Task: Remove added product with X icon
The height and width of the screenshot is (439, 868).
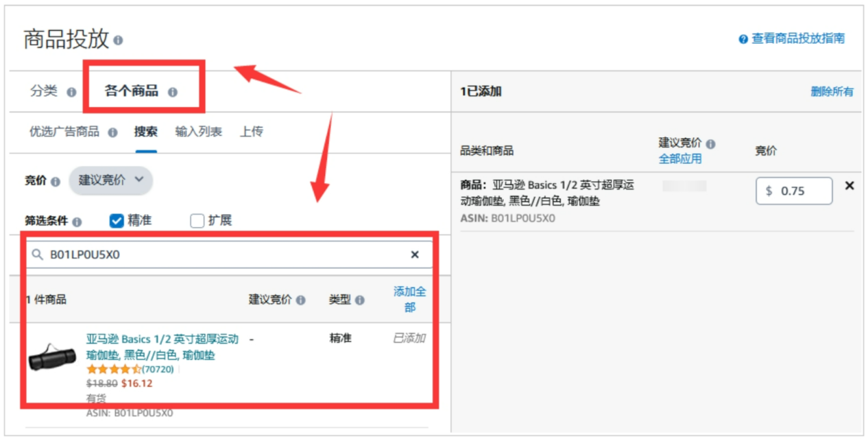Action: point(849,186)
